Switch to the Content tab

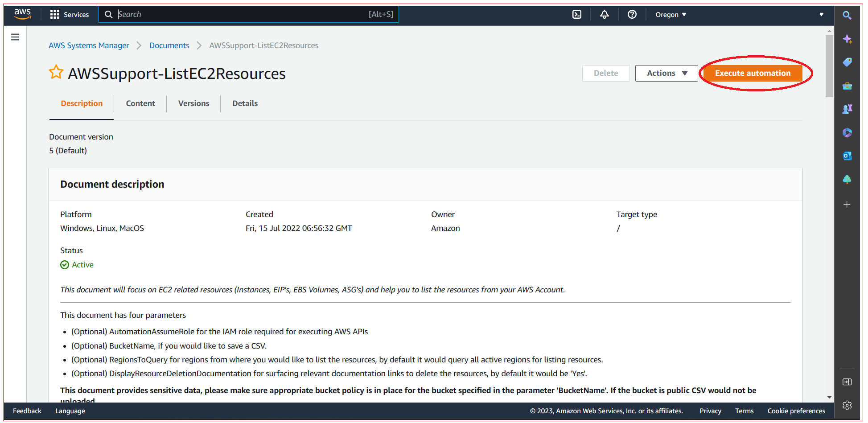coord(140,103)
